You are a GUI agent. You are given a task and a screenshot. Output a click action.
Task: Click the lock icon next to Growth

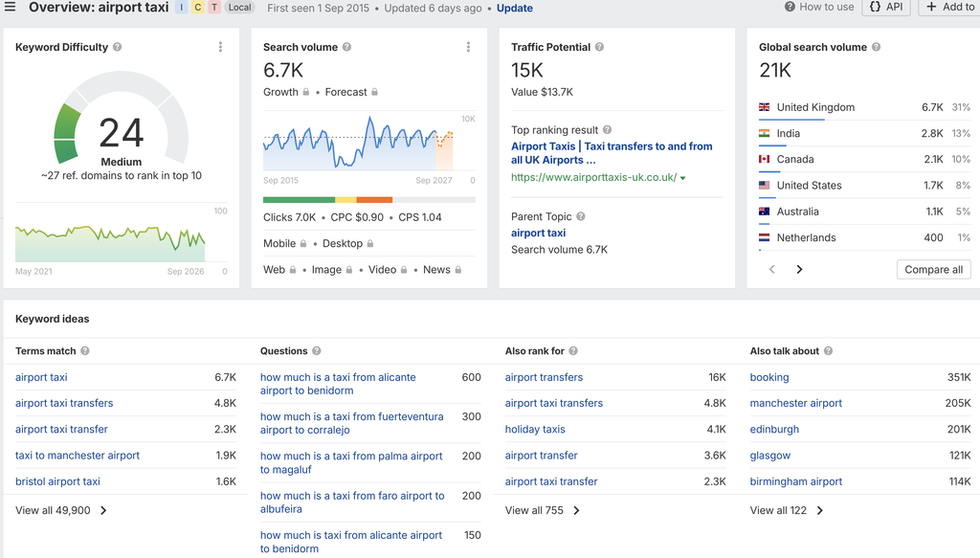[x=306, y=92]
